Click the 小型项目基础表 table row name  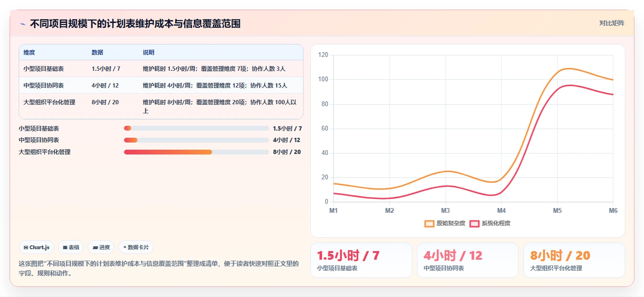tap(44, 69)
